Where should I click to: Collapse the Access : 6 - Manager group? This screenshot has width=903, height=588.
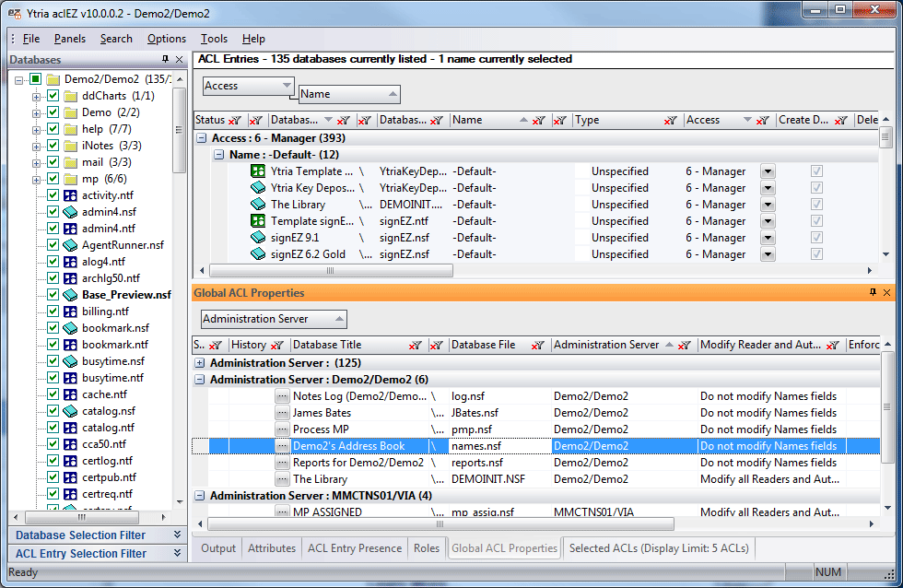[x=202, y=137]
